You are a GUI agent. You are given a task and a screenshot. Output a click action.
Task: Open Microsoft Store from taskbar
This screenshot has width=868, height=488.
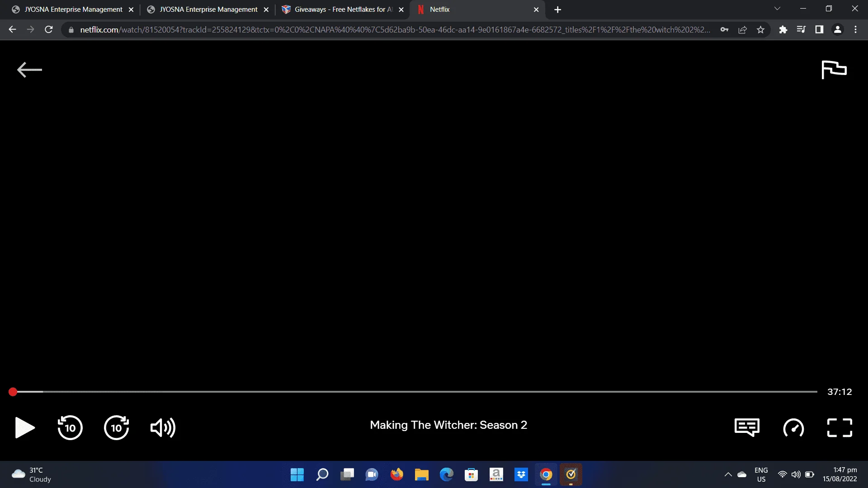point(471,474)
